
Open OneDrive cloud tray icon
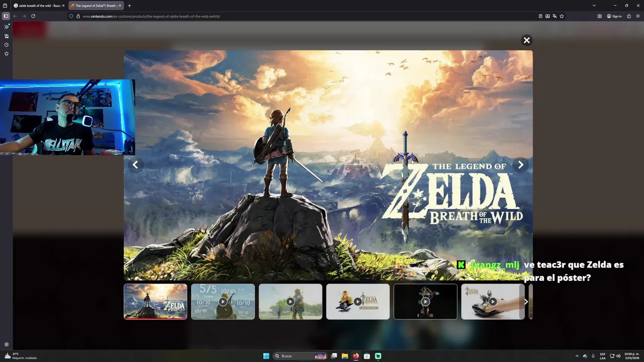(585, 356)
